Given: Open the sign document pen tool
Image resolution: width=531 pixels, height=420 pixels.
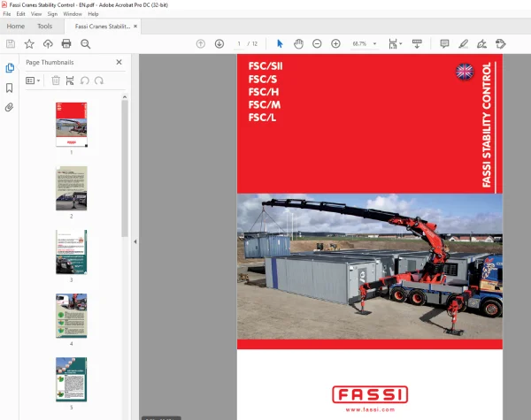Looking at the screenshot, I should (x=481, y=43).
